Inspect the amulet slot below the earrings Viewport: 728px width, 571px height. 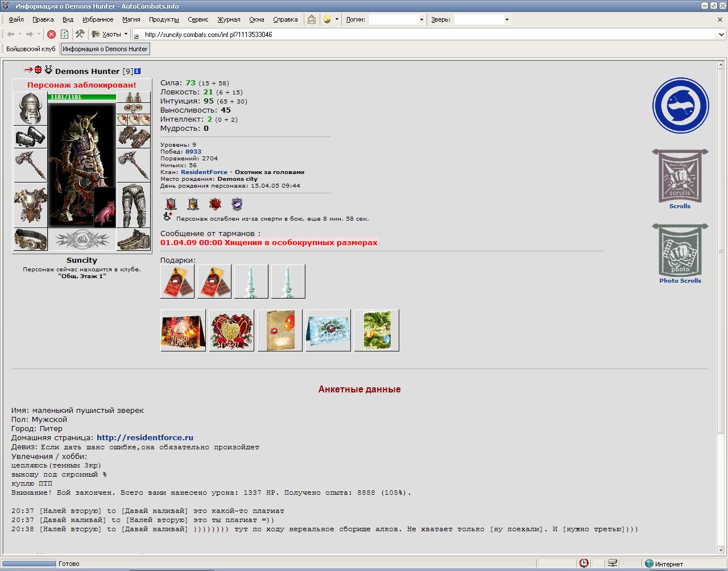(x=134, y=109)
